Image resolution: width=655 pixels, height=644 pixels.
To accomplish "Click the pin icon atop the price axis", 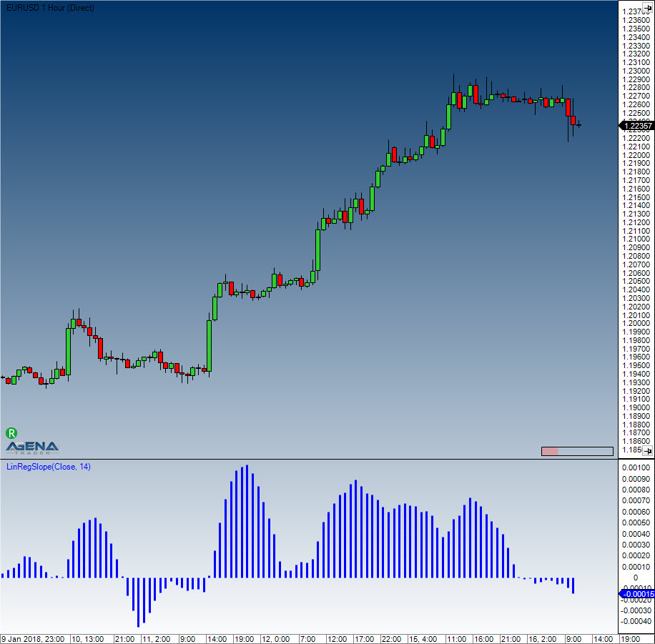I will tap(647, 7).
